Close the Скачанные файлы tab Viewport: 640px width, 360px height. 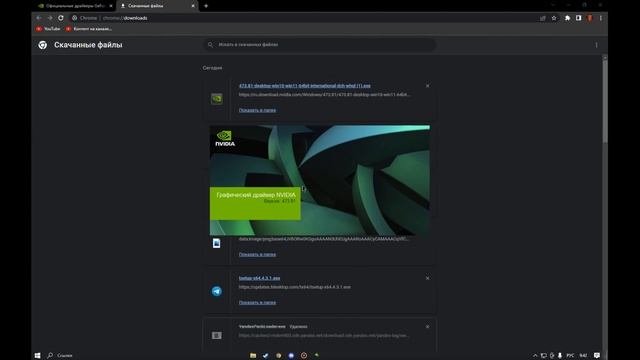193,6
